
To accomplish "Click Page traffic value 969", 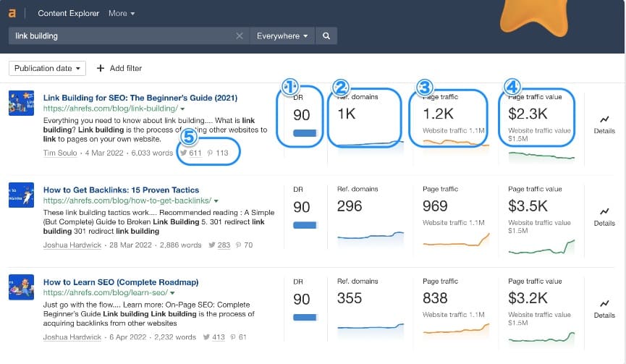I will point(435,206).
